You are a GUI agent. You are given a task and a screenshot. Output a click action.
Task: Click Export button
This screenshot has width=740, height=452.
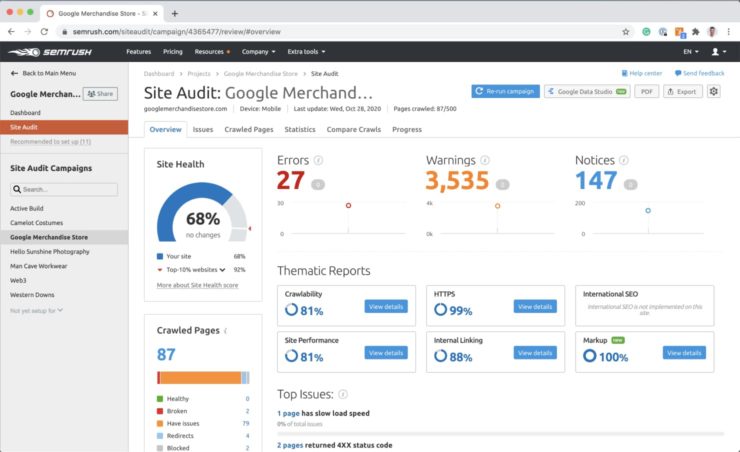(x=682, y=91)
